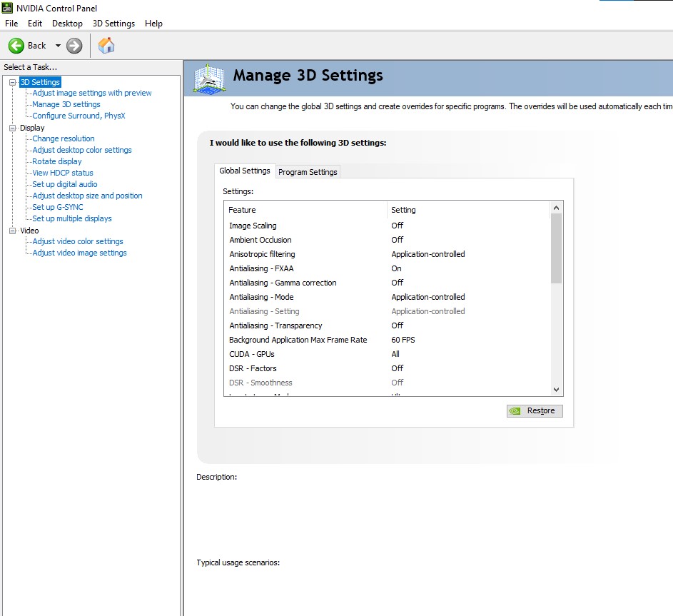Image resolution: width=673 pixels, height=616 pixels.
Task: Select the Video tree category
Action: tap(29, 231)
